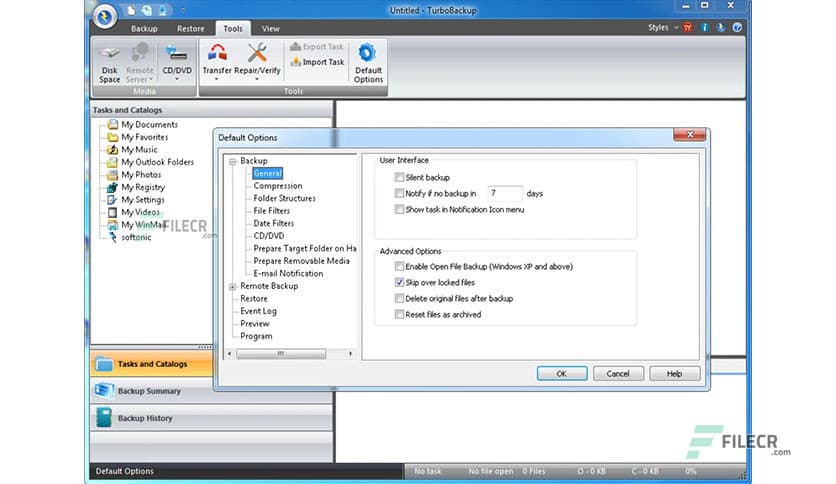
Task: Click the tree scrollbar right arrow
Action: (x=350, y=353)
